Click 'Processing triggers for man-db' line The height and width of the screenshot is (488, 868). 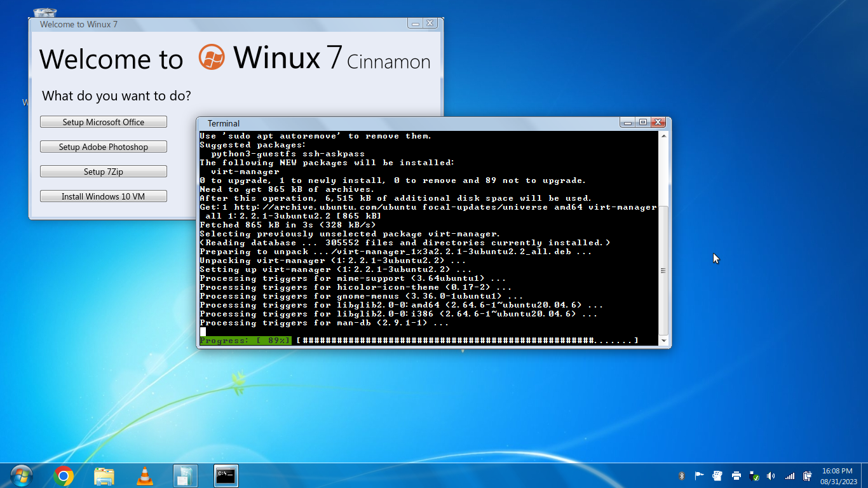[325, 323]
